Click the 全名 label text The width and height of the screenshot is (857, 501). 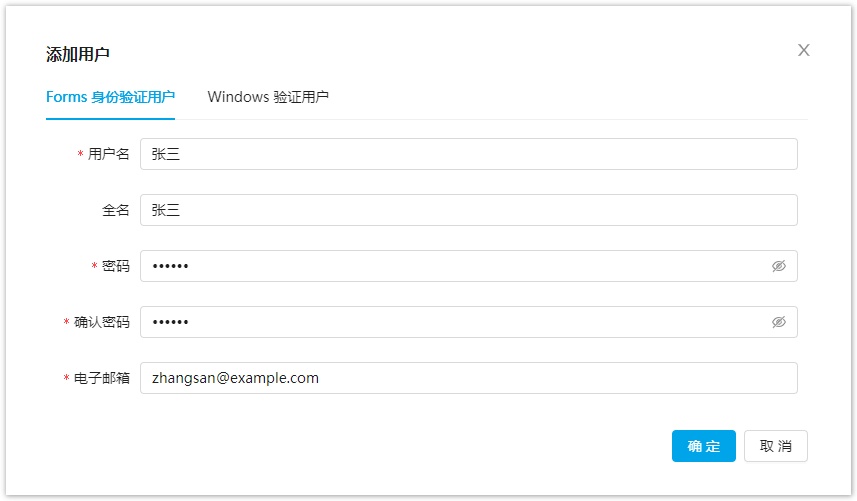tap(116, 210)
